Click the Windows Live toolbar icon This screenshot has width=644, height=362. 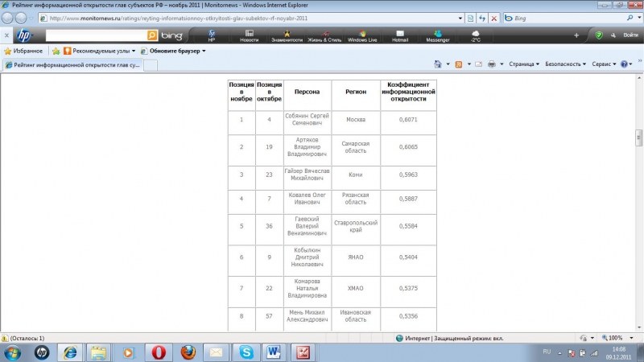[x=362, y=35]
